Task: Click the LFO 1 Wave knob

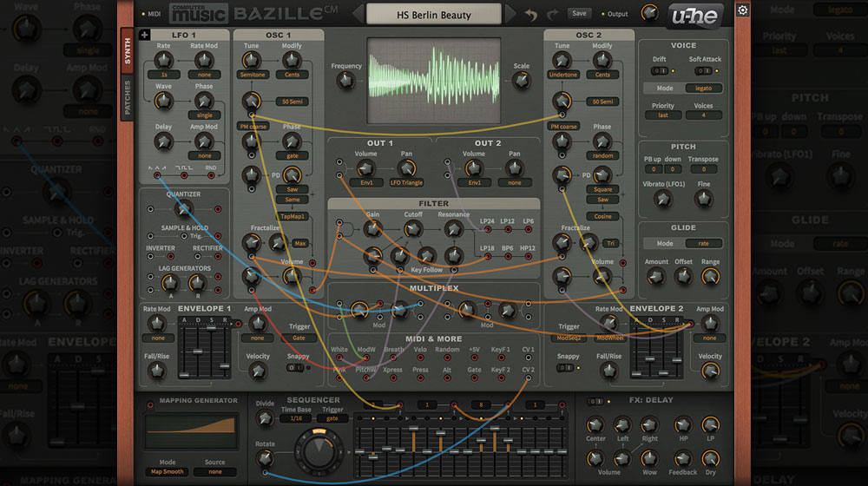Action: [x=163, y=101]
